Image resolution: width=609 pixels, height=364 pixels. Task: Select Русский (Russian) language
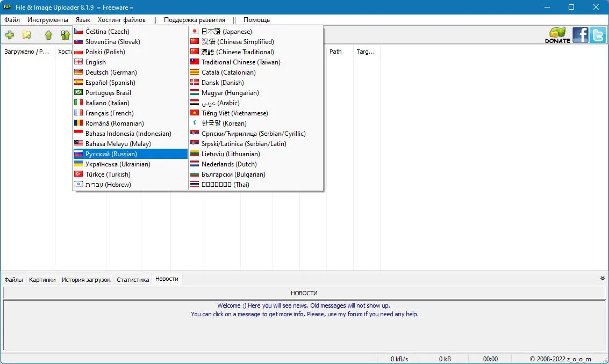tap(131, 154)
